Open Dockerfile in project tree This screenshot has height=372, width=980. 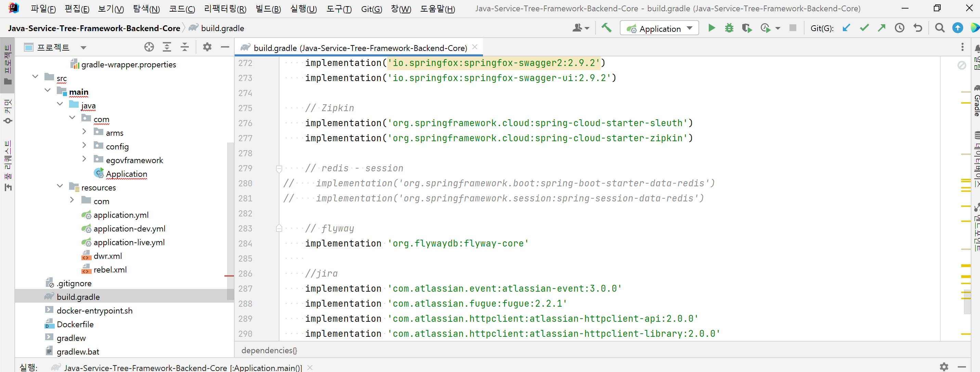click(75, 324)
